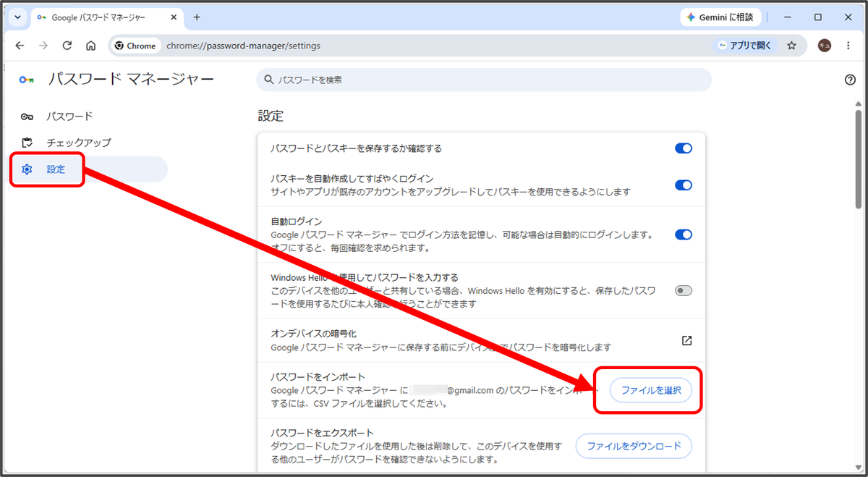Open the profile avatar menu
Viewport: 868px width, 477px height.
pos(825,46)
